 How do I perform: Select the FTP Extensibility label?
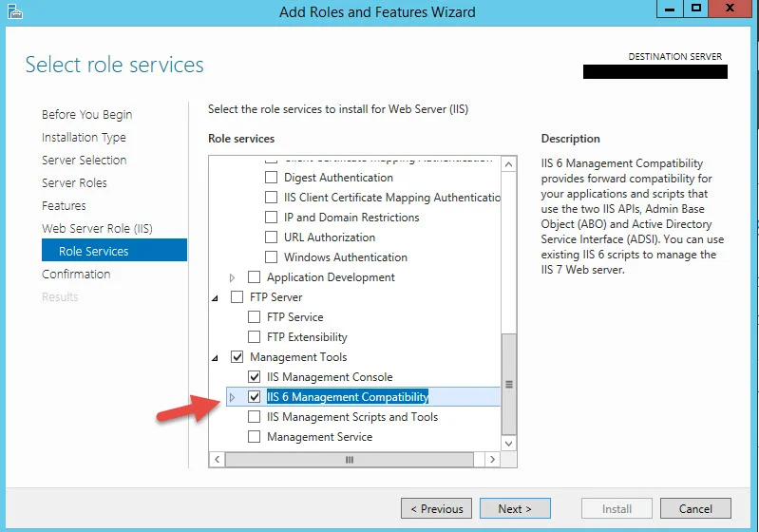[307, 337]
